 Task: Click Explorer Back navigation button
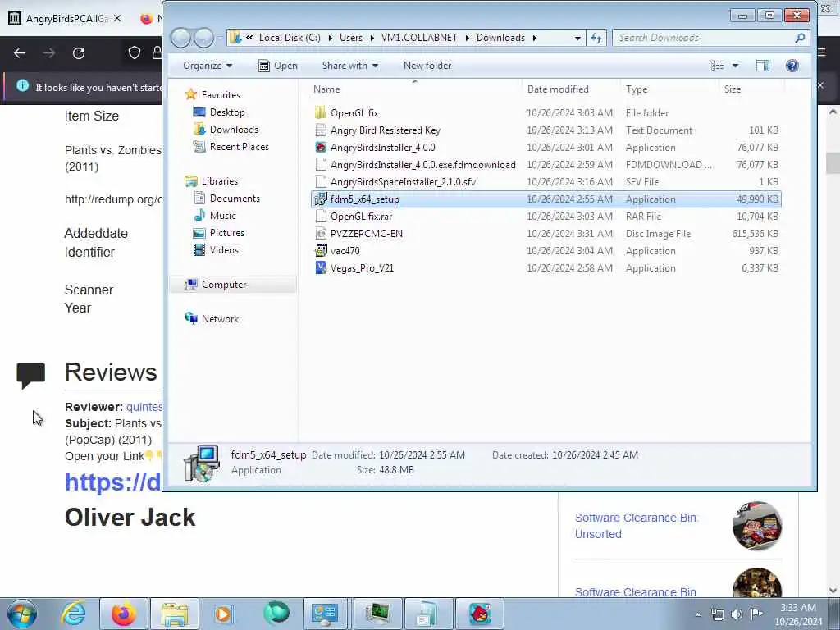[181, 38]
